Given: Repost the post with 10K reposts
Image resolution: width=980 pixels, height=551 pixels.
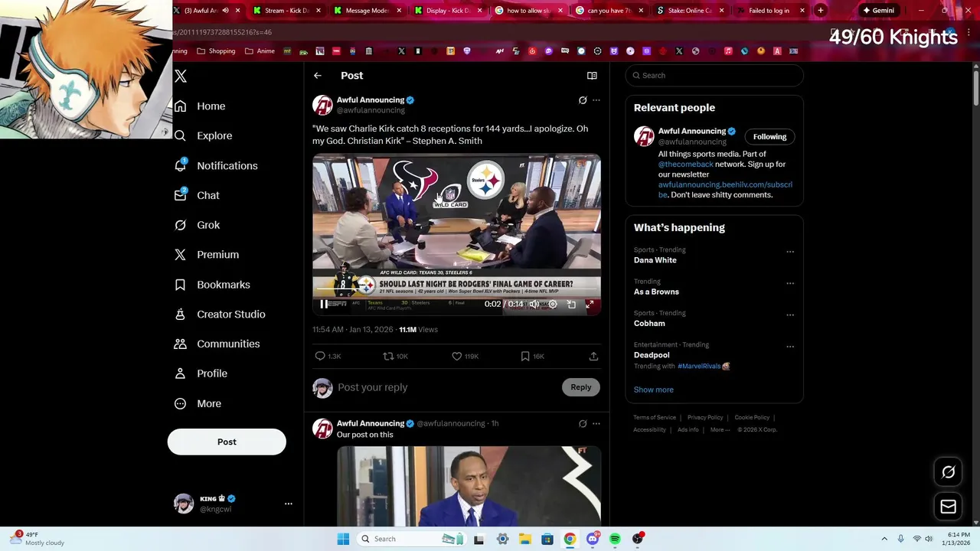Looking at the screenshot, I should [395, 357].
